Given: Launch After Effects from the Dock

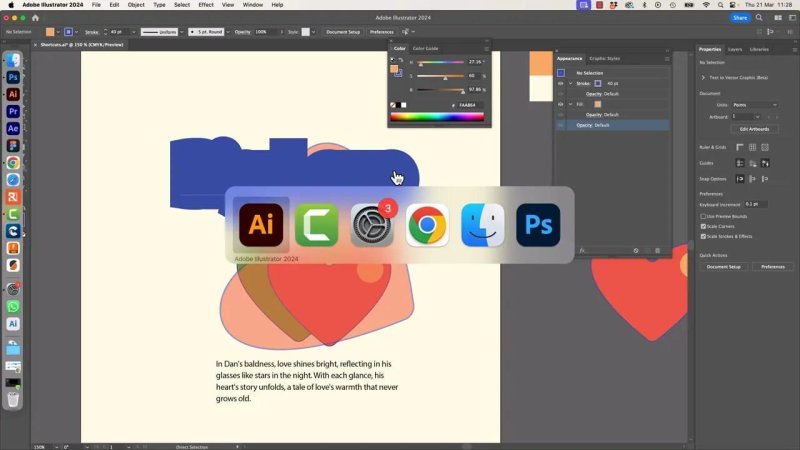Looking at the screenshot, I should (x=13, y=129).
